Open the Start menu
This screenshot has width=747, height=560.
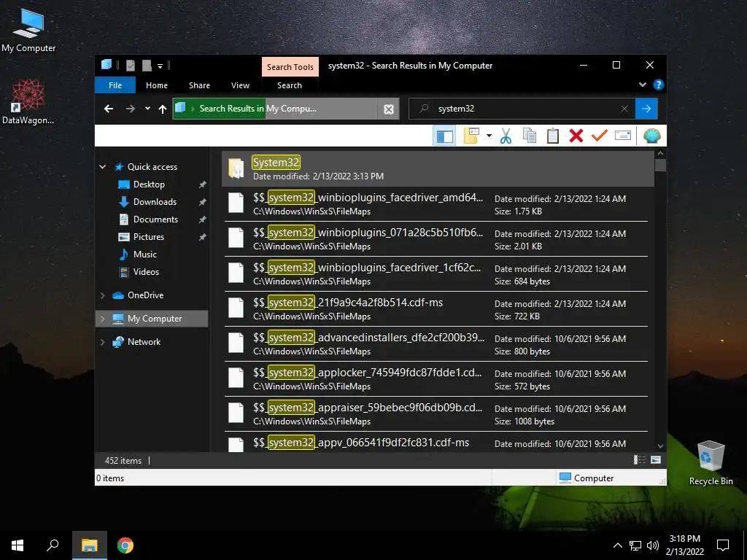[18, 545]
